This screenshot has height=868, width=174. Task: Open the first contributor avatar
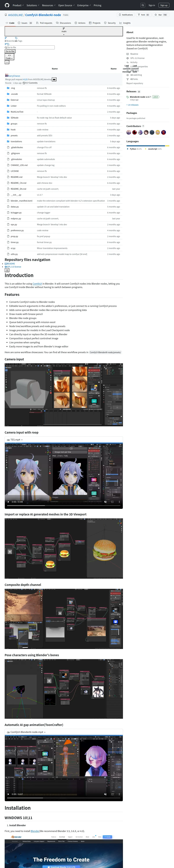129,132
